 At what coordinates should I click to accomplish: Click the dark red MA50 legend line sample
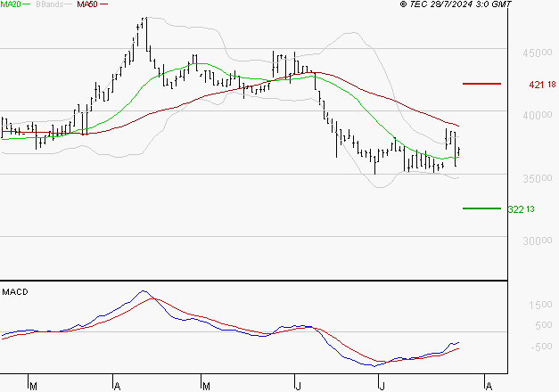(103, 4)
